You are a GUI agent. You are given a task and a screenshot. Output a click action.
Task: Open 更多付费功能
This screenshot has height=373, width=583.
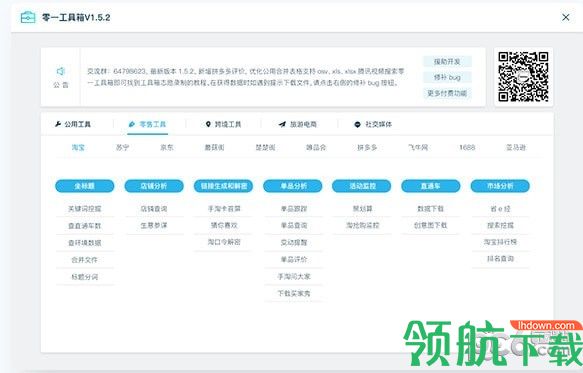point(447,93)
